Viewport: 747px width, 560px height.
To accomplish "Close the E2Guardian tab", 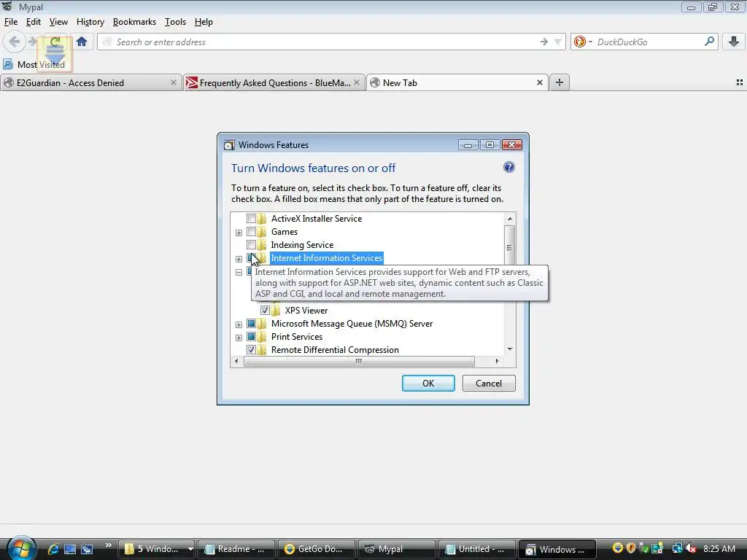I will pyautogui.click(x=174, y=82).
